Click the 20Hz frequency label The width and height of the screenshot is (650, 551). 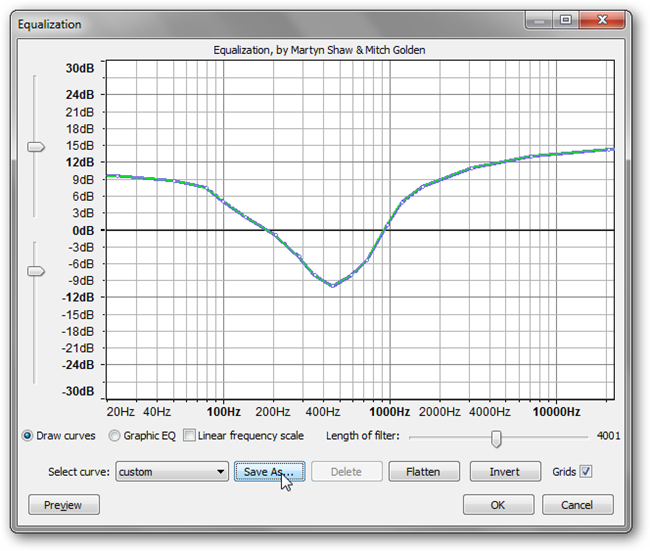[121, 412]
